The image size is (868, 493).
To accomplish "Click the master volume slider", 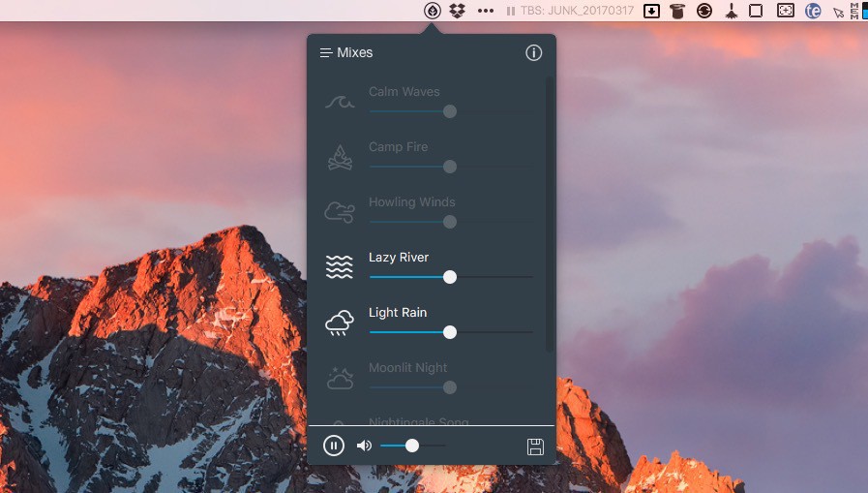I will 413,446.
